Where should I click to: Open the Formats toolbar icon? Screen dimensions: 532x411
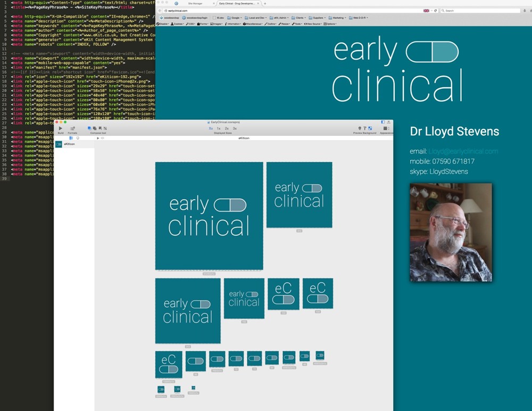[x=72, y=128]
